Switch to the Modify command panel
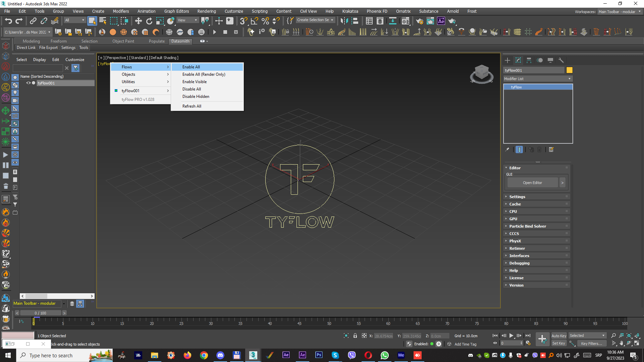Viewport: 644px width, 362px height. [x=518, y=60]
